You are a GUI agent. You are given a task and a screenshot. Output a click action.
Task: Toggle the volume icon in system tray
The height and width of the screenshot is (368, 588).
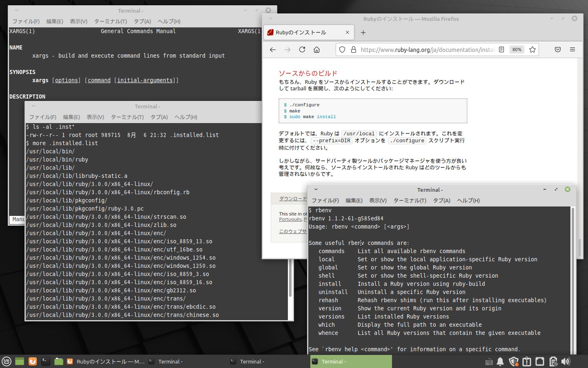click(566, 361)
